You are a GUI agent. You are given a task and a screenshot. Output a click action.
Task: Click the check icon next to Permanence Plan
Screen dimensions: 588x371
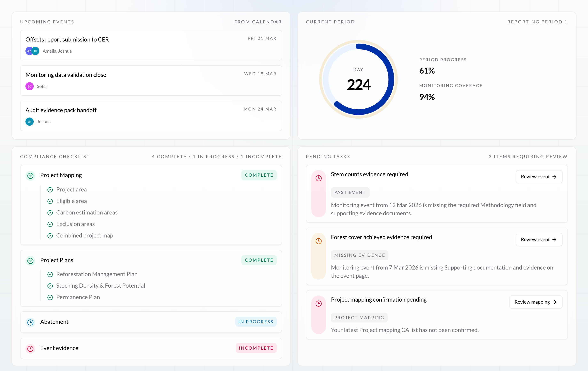coord(50,297)
